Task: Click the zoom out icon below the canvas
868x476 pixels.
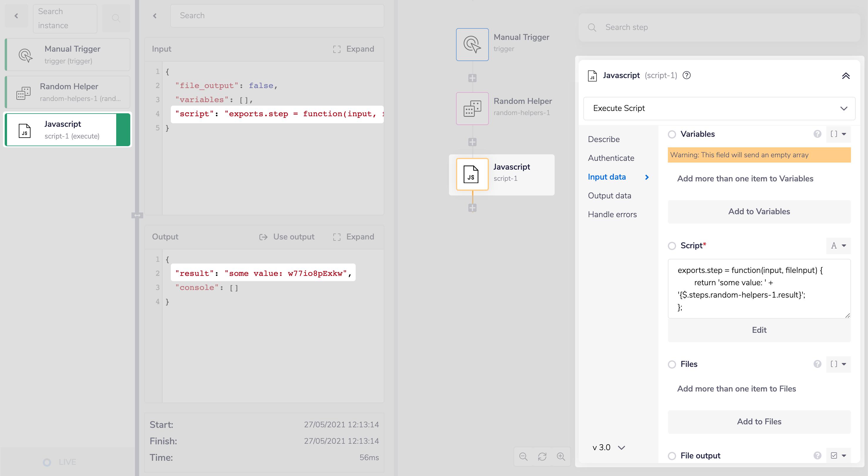Action: (x=523, y=456)
